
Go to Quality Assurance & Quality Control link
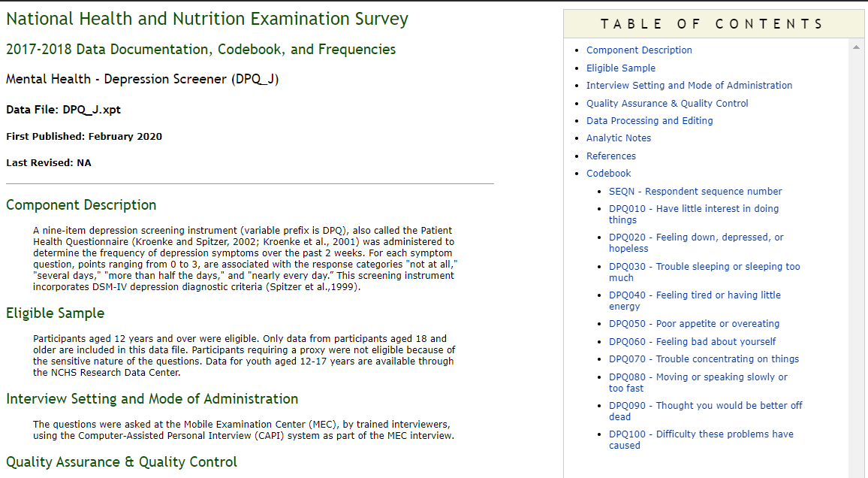tap(668, 104)
